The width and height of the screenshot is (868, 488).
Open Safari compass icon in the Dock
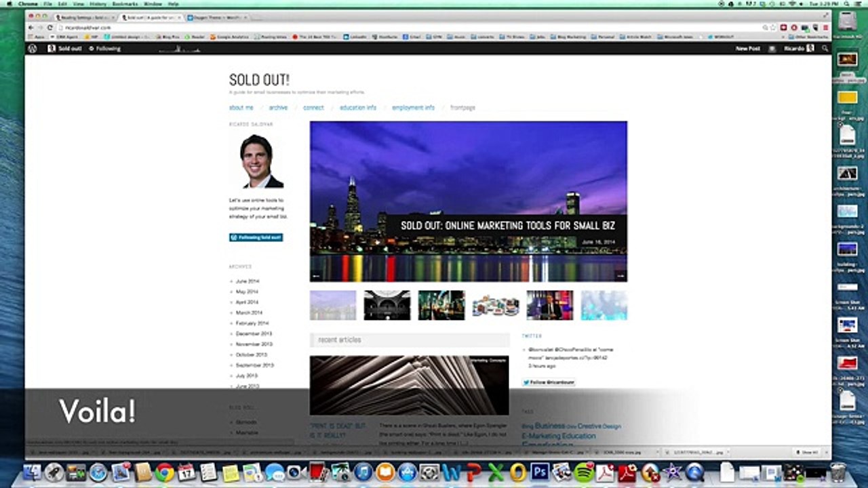[98, 472]
